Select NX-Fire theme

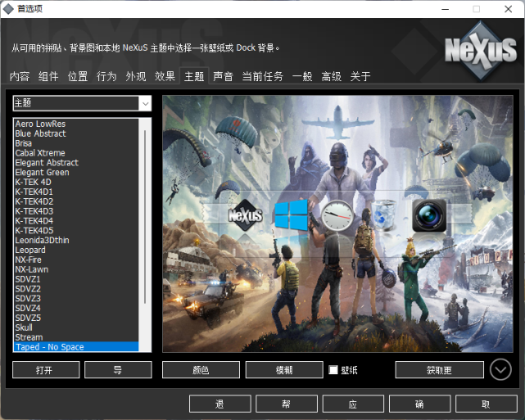click(75, 260)
